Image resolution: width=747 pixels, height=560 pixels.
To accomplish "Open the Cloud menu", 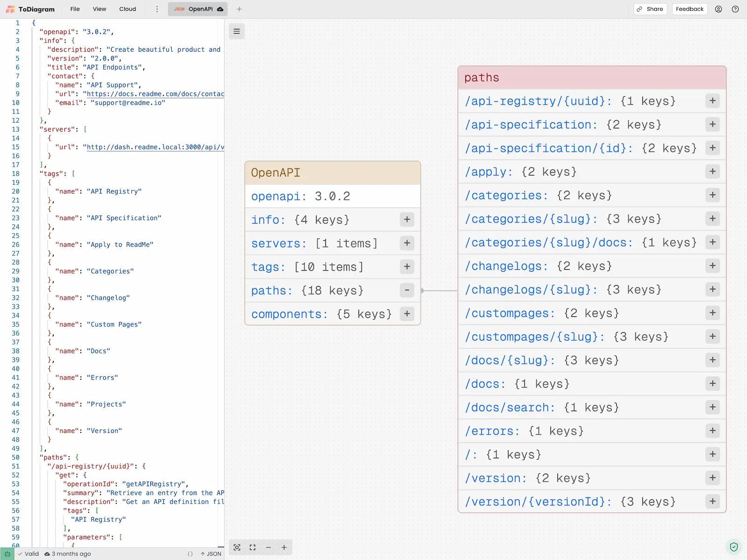I will click(127, 9).
